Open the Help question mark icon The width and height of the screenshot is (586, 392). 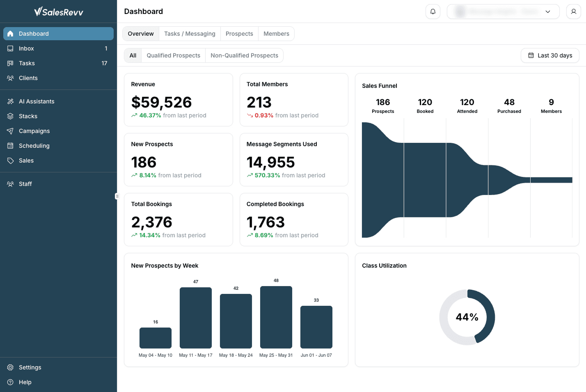(x=10, y=382)
